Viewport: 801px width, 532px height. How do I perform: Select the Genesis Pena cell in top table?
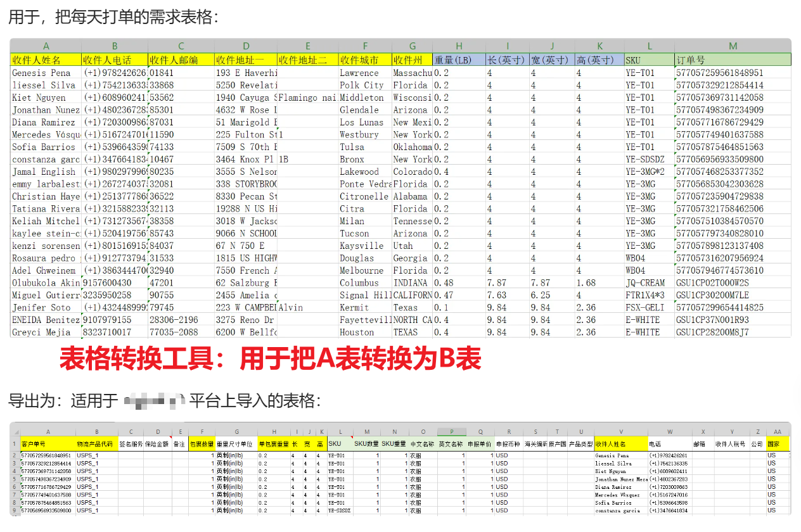pos(46,73)
